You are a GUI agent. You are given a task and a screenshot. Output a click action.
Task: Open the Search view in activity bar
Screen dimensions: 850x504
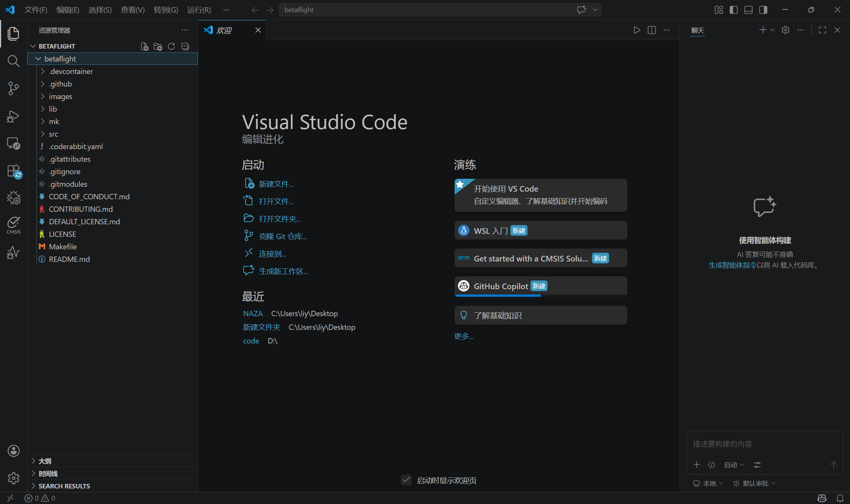(x=13, y=61)
